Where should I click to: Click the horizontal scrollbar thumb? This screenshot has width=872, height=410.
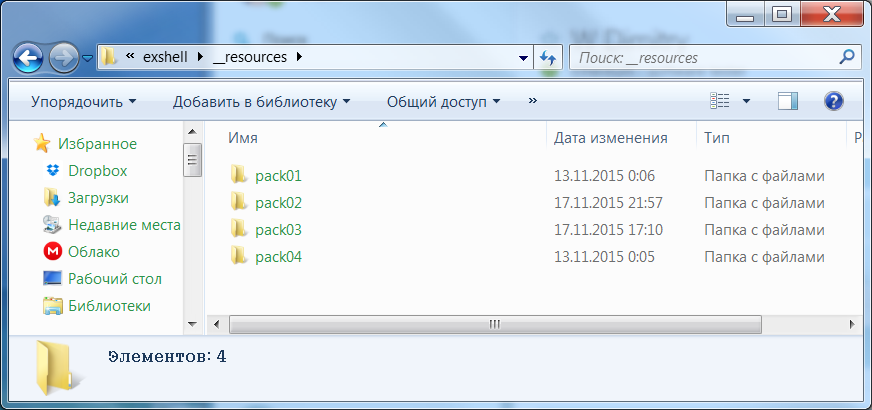(x=494, y=325)
